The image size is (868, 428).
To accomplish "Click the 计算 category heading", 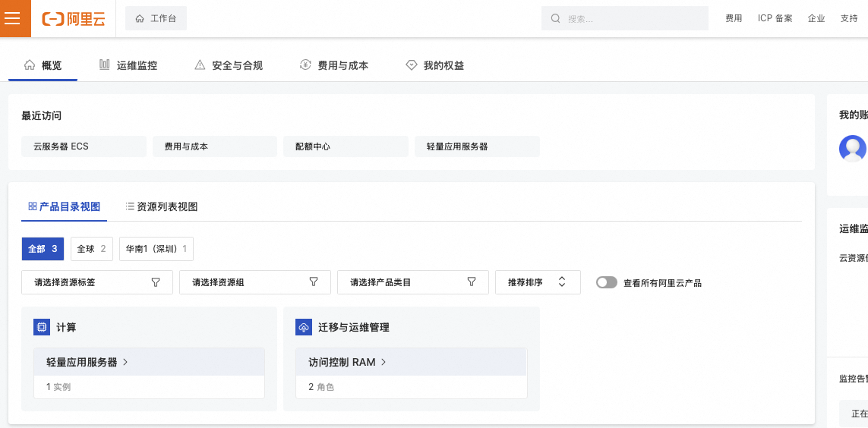I will click(x=66, y=327).
